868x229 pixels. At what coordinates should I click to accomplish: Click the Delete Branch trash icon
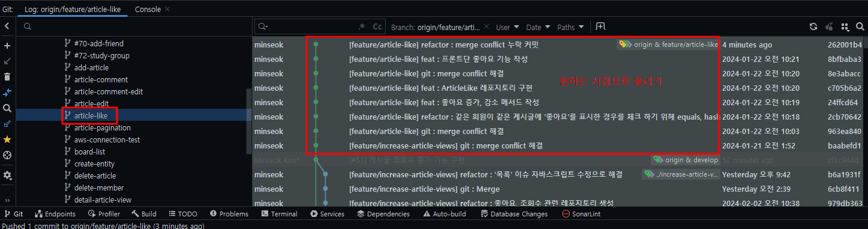(7, 77)
